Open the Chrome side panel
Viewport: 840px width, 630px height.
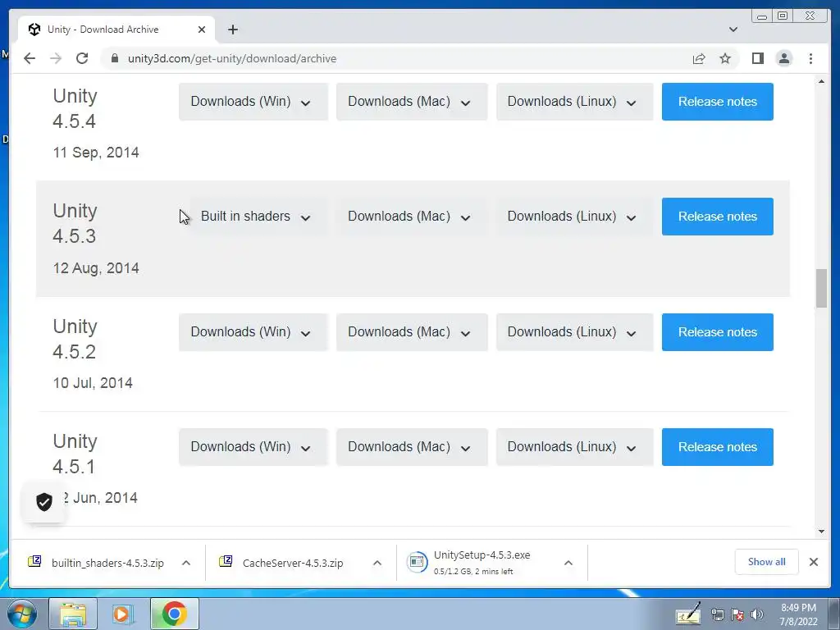pyautogui.click(x=757, y=58)
